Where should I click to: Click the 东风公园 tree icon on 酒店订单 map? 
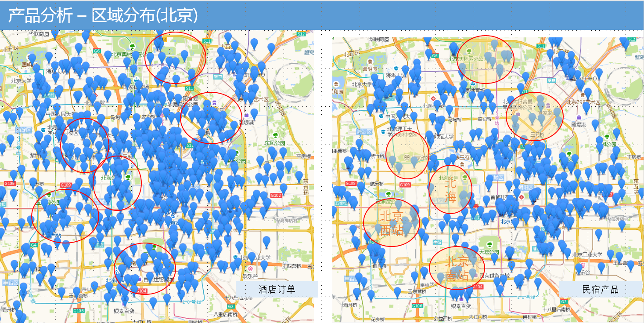coord(275,135)
